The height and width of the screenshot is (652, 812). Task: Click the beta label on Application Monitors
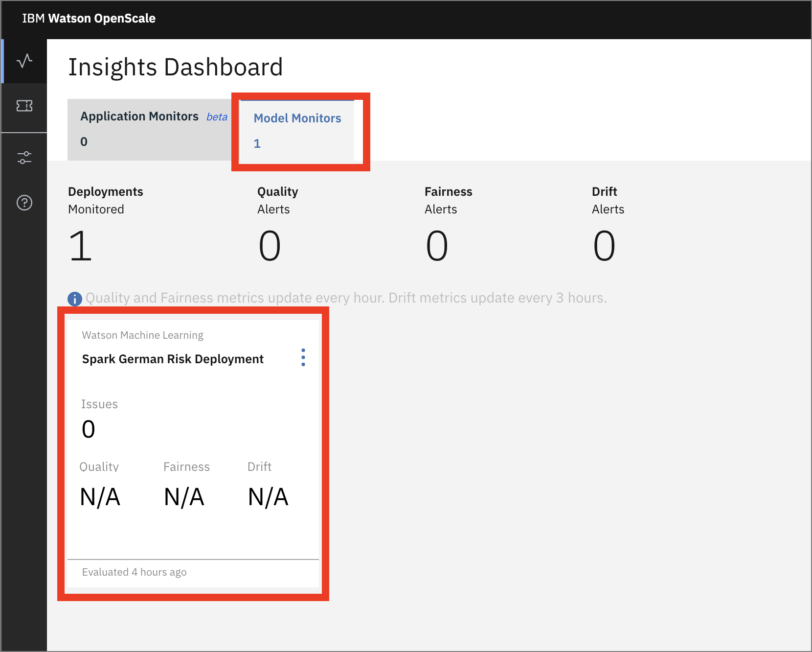click(x=217, y=117)
